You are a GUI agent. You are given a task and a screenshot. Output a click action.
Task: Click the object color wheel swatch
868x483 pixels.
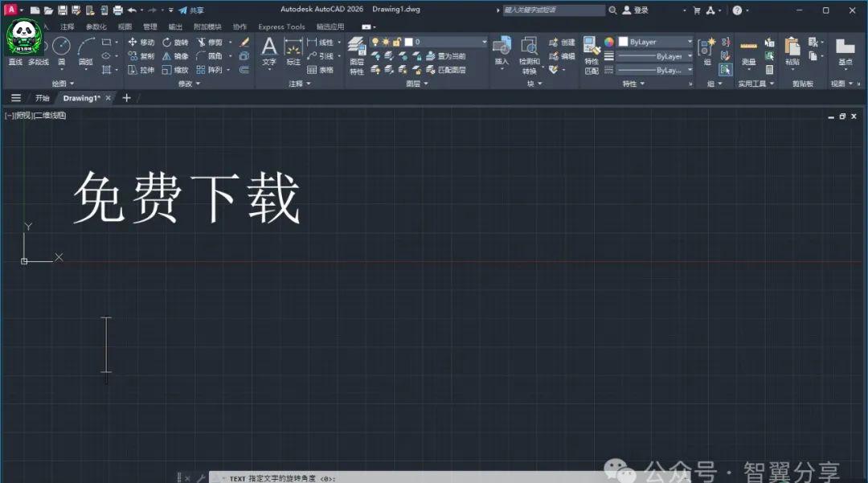609,42
